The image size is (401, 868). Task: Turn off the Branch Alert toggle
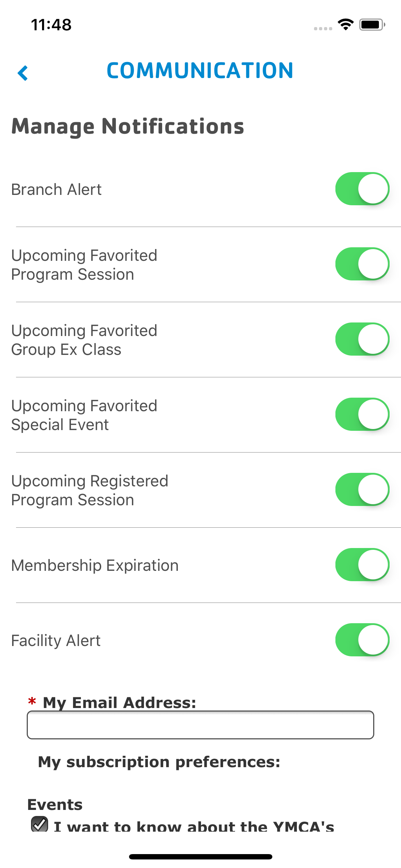point(362,189)
